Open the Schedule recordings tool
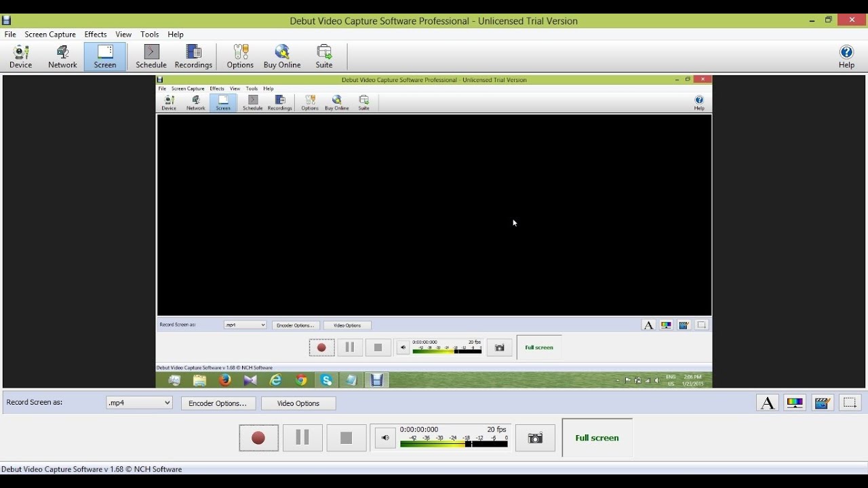The image size is (868, 488). point(151,57)
